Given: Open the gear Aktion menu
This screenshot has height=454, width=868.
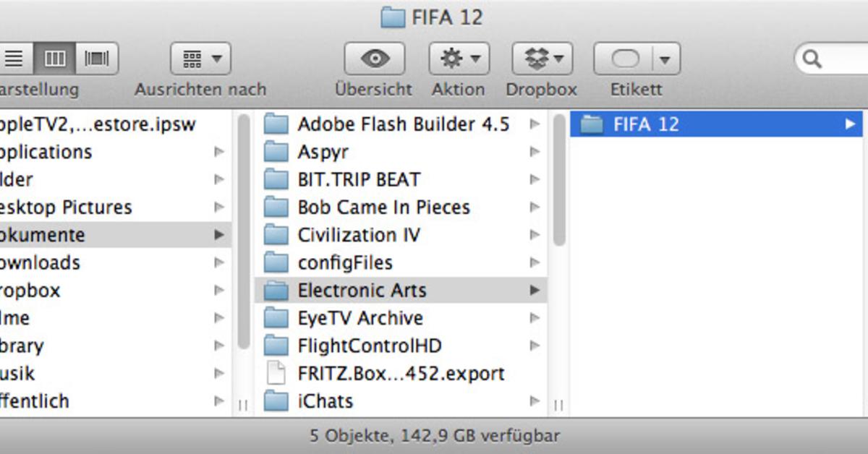Looking at the screenshot, I should click(x=459, y=59).
